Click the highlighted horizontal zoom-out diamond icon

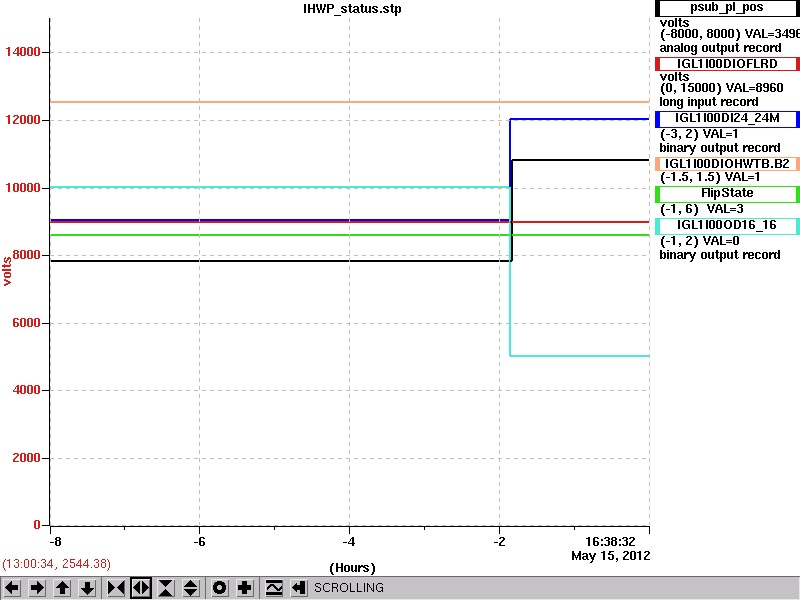pyautogui.click(x=141, y=588)
